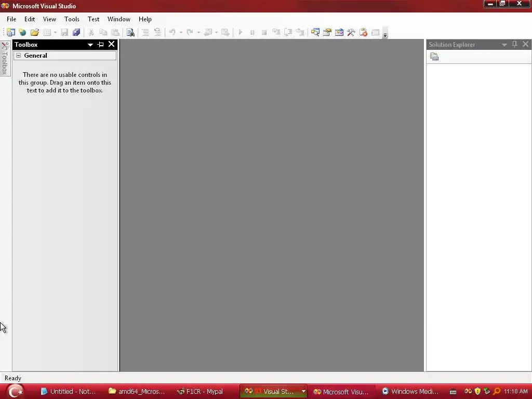Open the Add New Item dropdown arrow
This screenshot has width=532, height=399.
click(55, 33)
